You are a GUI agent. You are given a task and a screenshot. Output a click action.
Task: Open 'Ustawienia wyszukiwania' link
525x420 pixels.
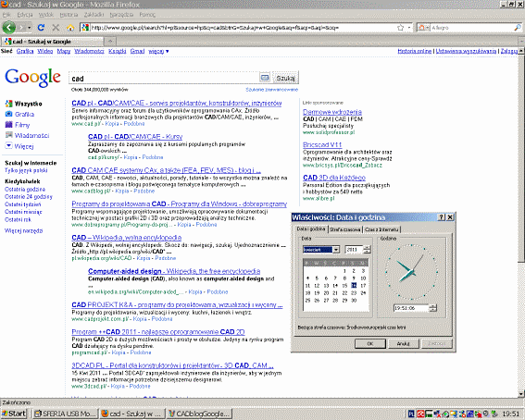tap(466, 51)
